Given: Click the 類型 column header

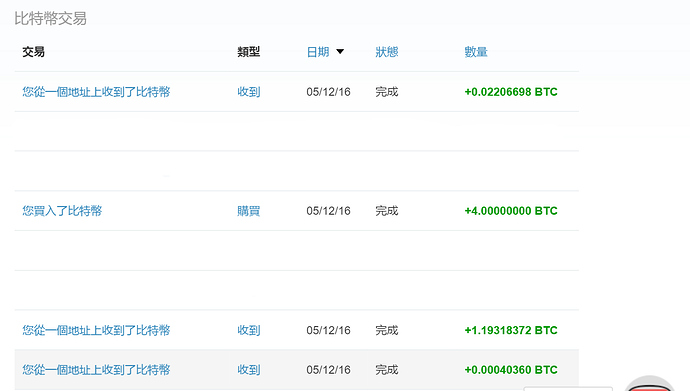Looking at the screenshot, I should [x=249, y=52].
